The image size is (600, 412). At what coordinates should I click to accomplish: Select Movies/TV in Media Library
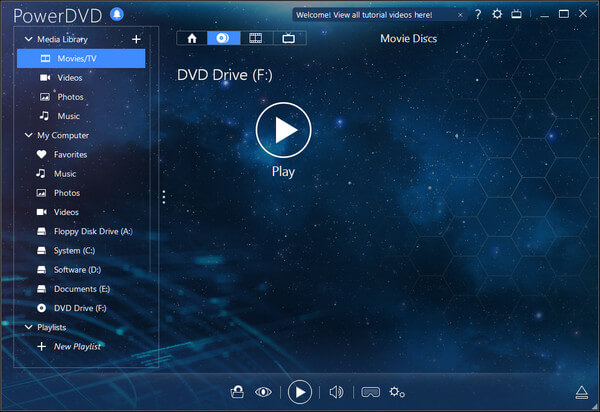click(81, 59)
